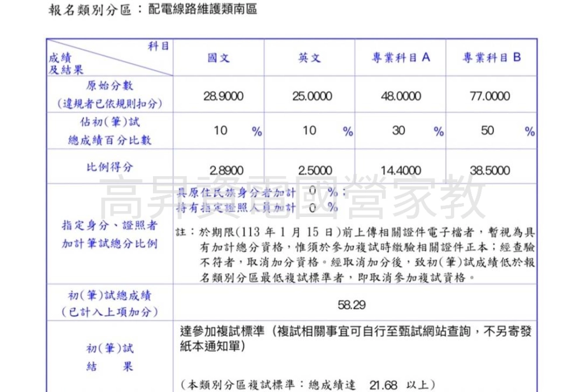
Task: Select the raw score 77.0000 cell
Action: 490,96
